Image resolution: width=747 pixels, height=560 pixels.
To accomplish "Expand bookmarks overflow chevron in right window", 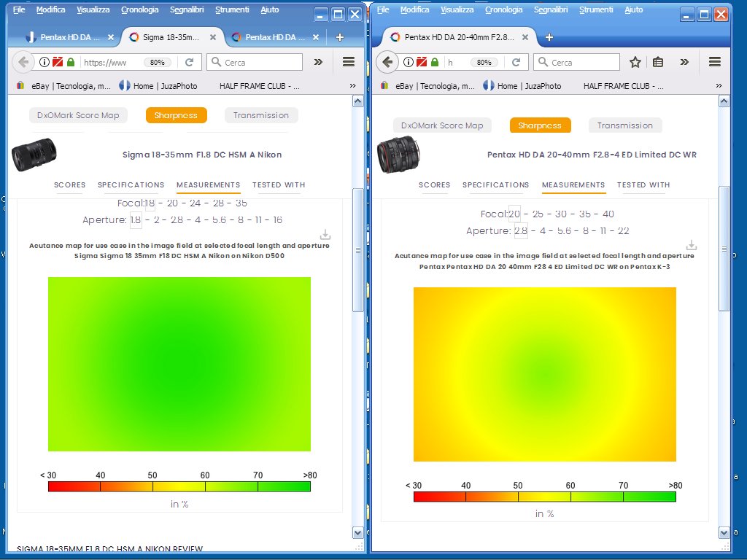I will [719, 86].
